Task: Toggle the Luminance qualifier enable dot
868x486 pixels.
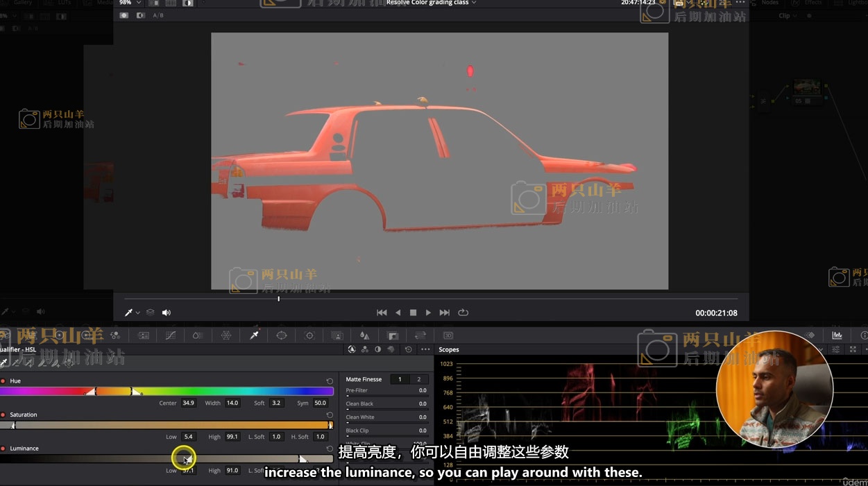Action: pyautogui.click(x=3, y=449)
